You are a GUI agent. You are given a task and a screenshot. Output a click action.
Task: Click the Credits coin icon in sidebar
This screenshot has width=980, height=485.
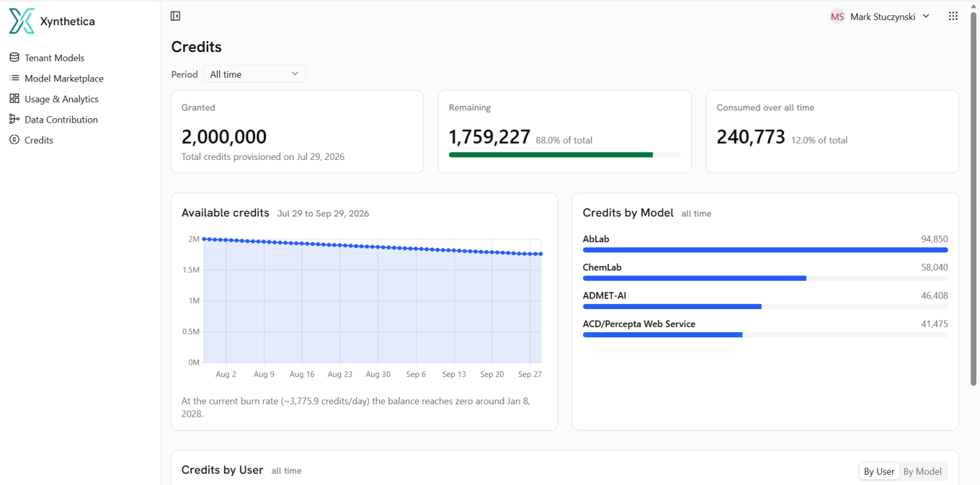tap(14, 140)
